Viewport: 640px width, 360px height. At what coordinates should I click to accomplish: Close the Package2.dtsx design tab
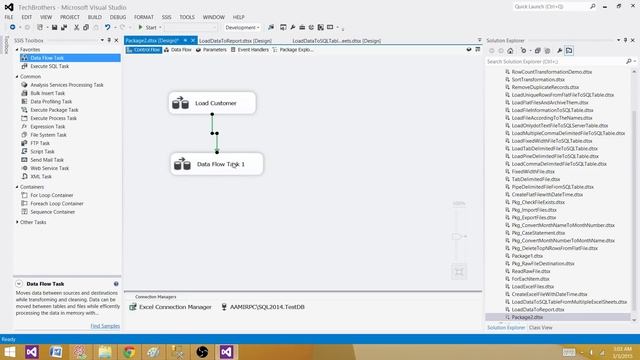[193, 40]
